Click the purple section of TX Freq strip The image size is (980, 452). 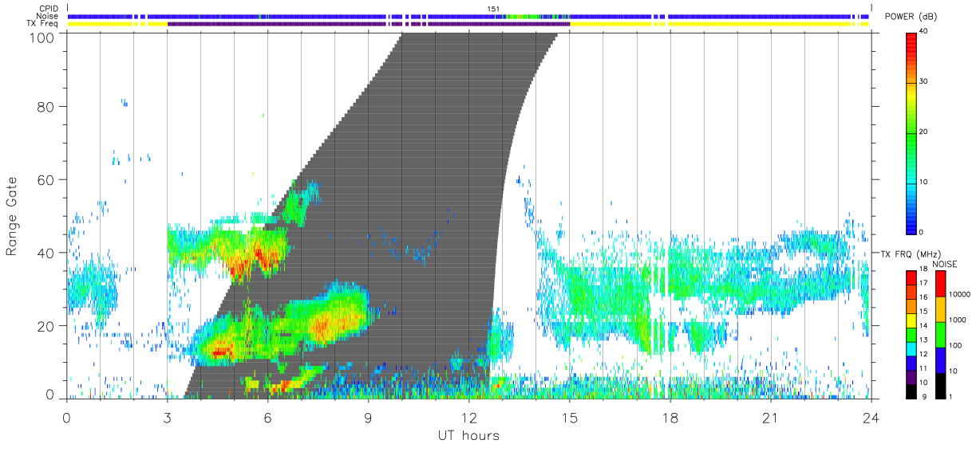pos(369,24)
